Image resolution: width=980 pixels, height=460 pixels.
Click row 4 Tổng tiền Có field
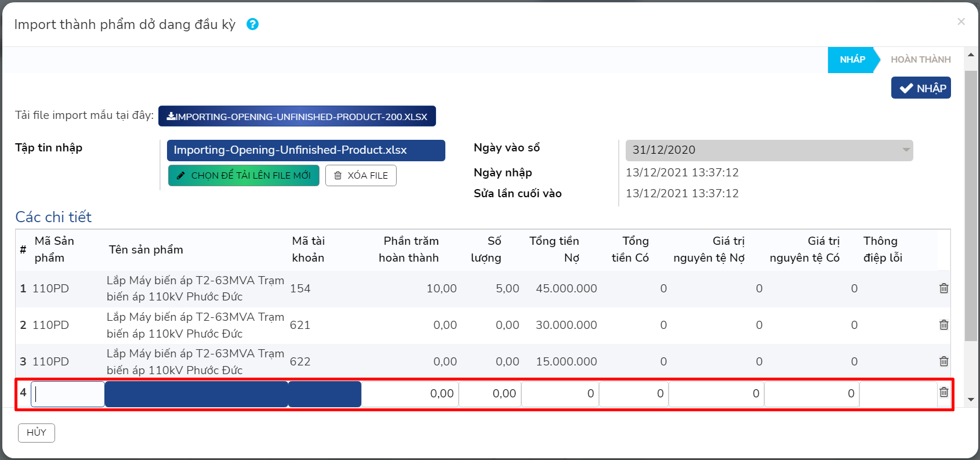(634, 394)
